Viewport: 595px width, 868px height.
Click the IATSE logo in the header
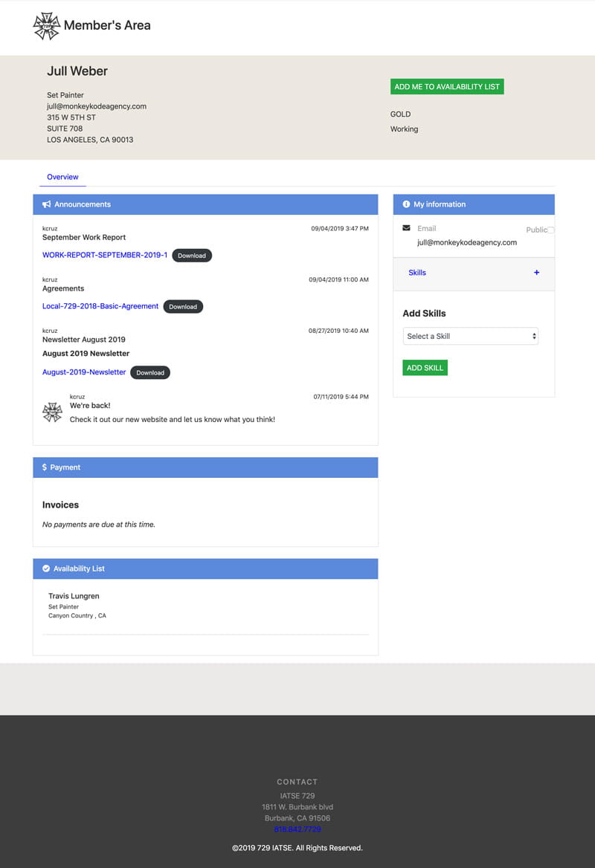[46, 26]
